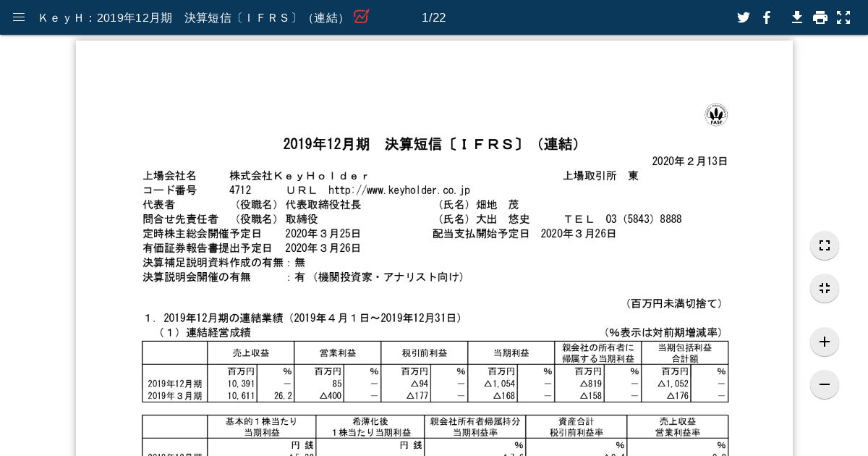The width and height of the screenshot is (868, 456).
Task: Click 当期包括利益合計額 column header
Action: tap(685, 352)
